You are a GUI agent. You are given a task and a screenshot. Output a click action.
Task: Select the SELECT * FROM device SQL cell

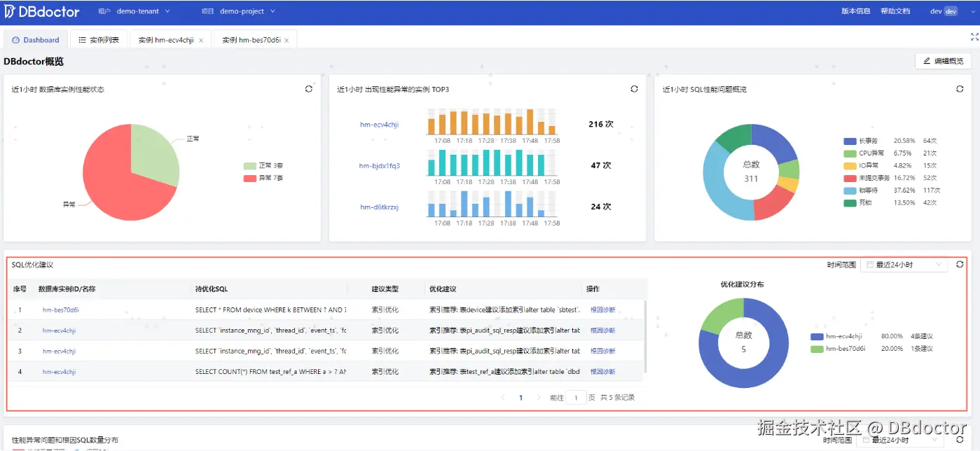point(270,310)
